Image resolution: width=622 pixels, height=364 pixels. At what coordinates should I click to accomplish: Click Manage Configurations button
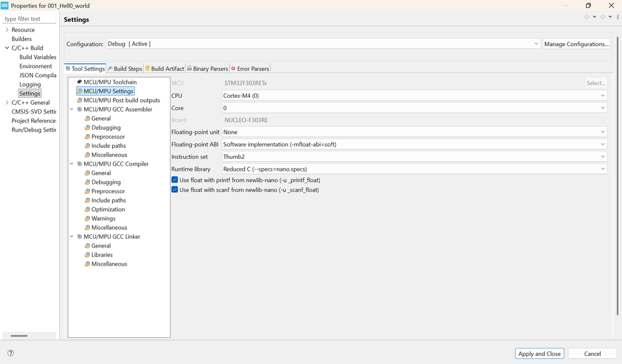pyautogui.click(x=576, y=44)
